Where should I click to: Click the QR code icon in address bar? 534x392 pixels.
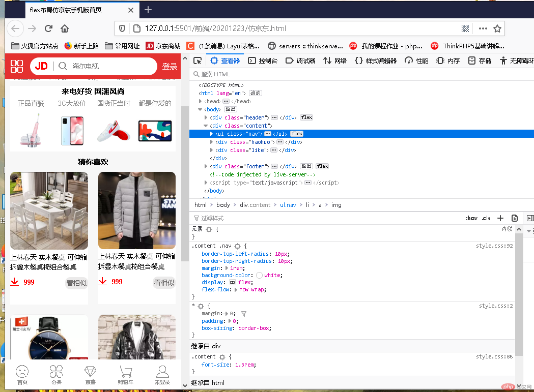pyautogui.click(x=465, y=28)
